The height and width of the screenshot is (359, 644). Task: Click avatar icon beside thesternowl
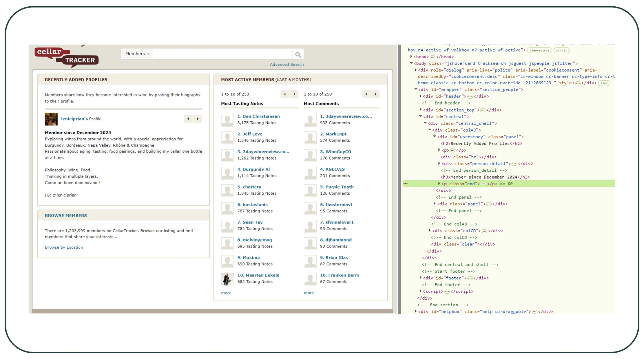(x=310, y=208)
